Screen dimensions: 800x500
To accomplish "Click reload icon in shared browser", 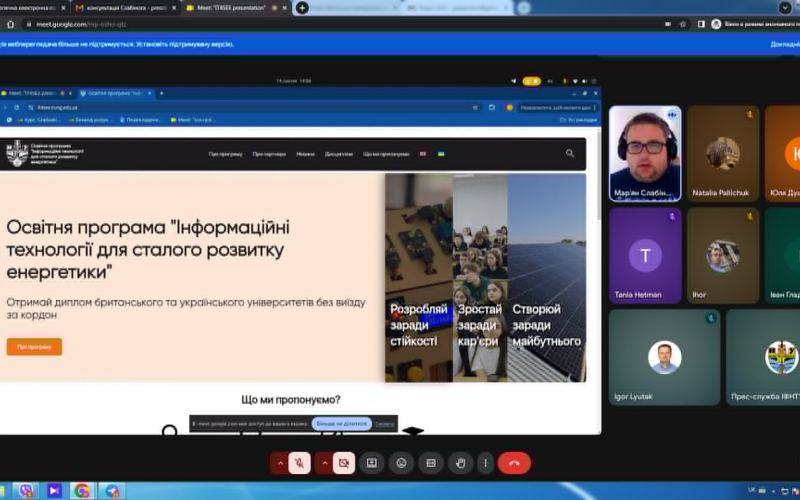I will [17, 108].
